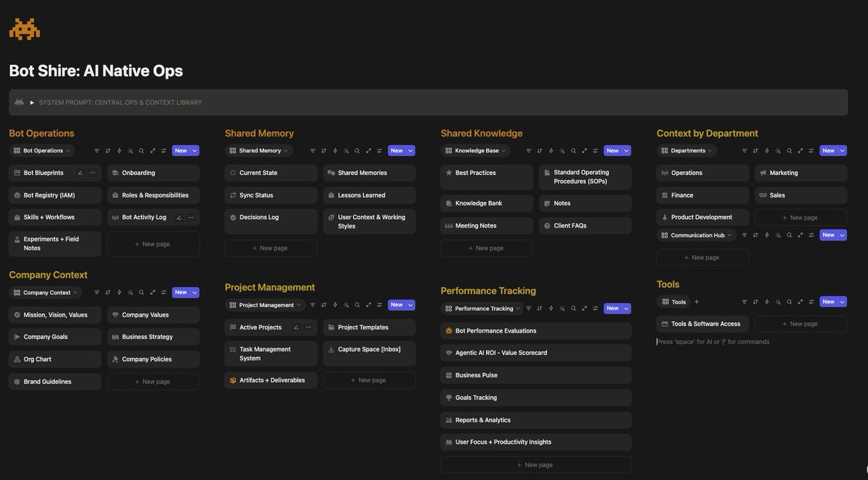
Task: Click edit pencil icon on Bot Activity Log
Action: tap(179, 218)
